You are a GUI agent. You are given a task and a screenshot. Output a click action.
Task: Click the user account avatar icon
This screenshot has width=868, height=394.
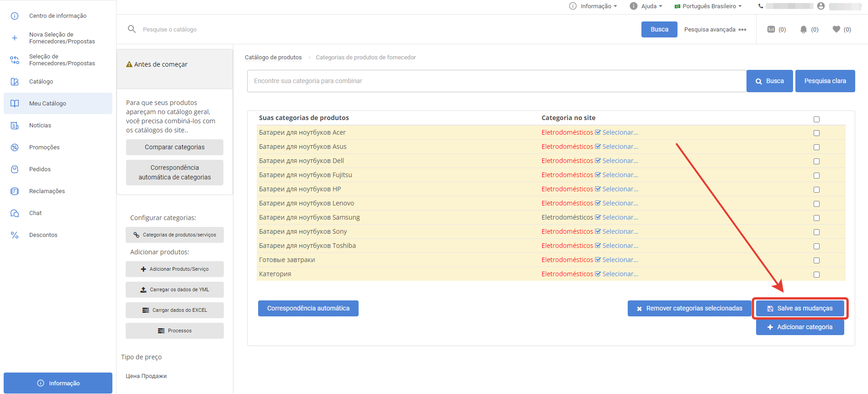click(x=821, y=6)
